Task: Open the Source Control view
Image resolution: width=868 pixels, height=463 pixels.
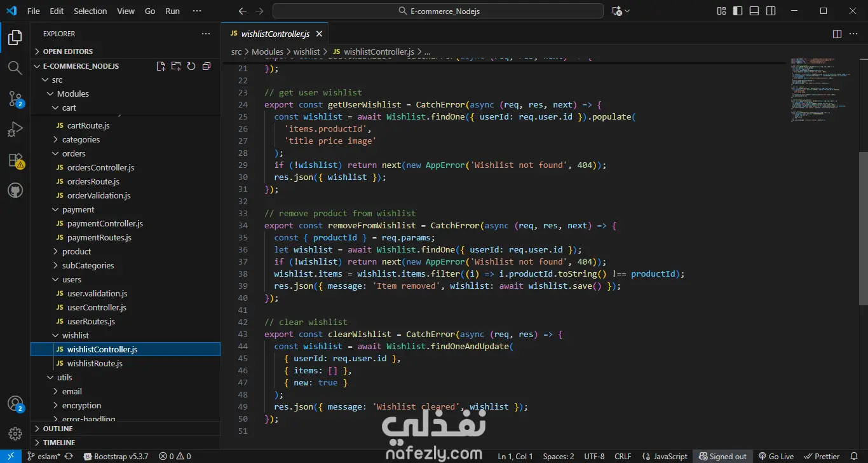Action: [x=15, y=99]
